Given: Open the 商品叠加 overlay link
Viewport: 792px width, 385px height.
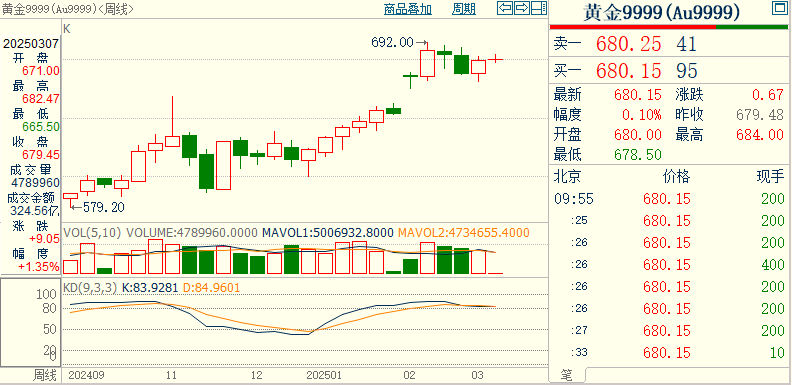Looking at the screenshot, I should (408, 9).
